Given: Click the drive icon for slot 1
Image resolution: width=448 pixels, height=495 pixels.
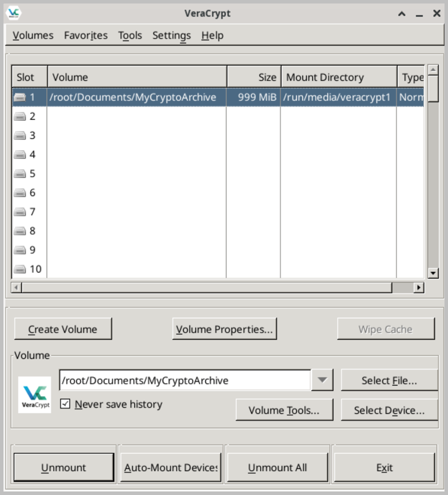Looking at the screenshot, I should point(20,97).
